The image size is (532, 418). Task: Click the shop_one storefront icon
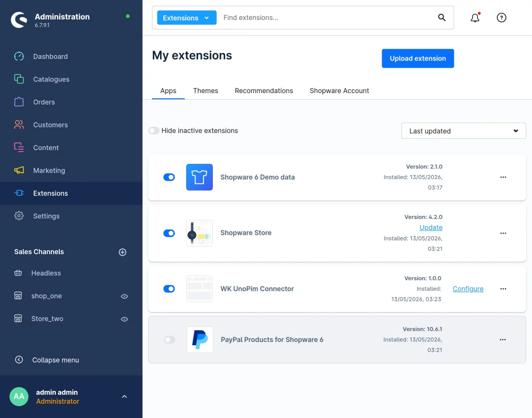[x=18, y=296]
